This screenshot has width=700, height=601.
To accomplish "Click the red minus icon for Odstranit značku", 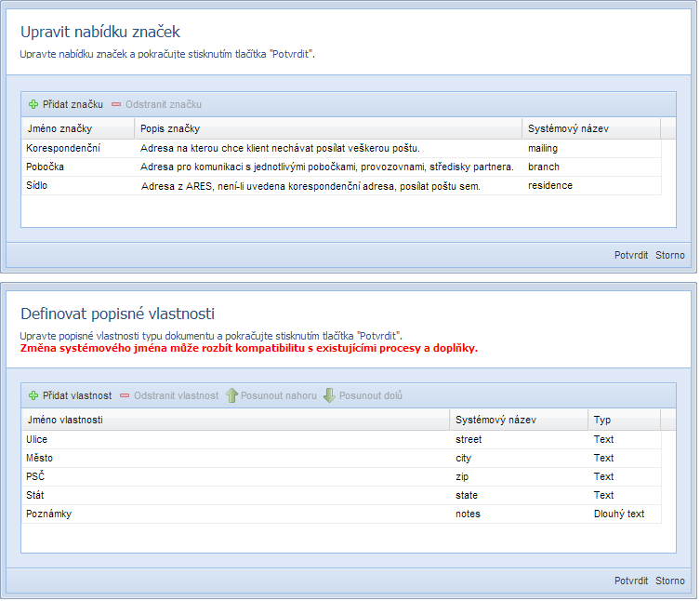I will pos(116,105).
